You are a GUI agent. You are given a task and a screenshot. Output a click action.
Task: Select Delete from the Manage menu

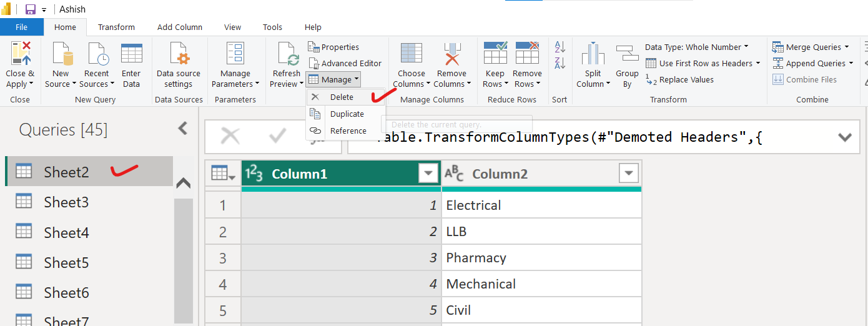(x=342, y=97)
